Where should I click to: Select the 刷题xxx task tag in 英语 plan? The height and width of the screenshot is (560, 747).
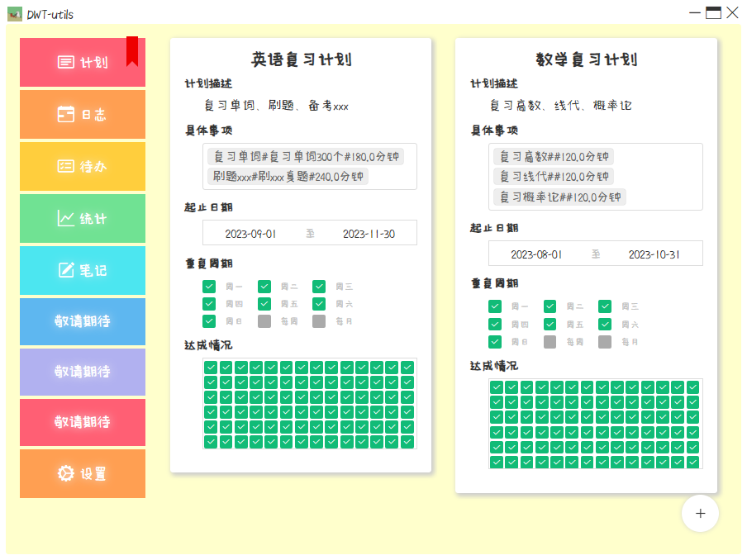(x=288, y=177)
